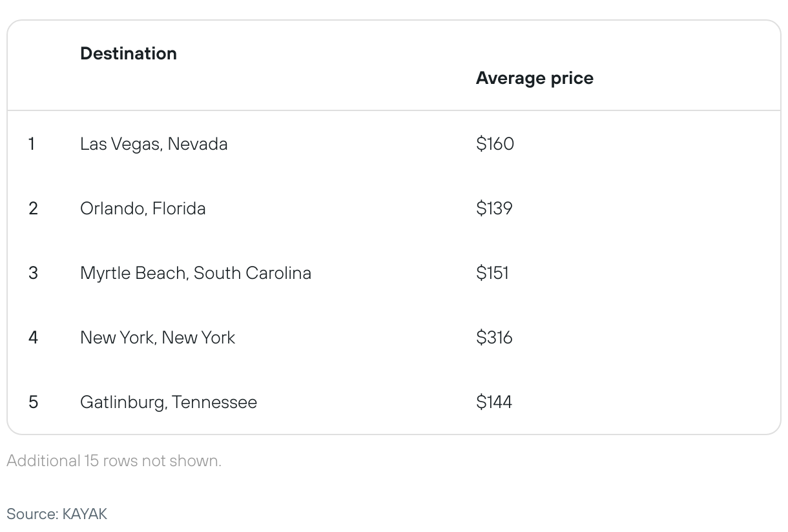The image size is (788, 532).
Task: Click 'Additional 15 rows not shown' note
Action: (114, 461)
